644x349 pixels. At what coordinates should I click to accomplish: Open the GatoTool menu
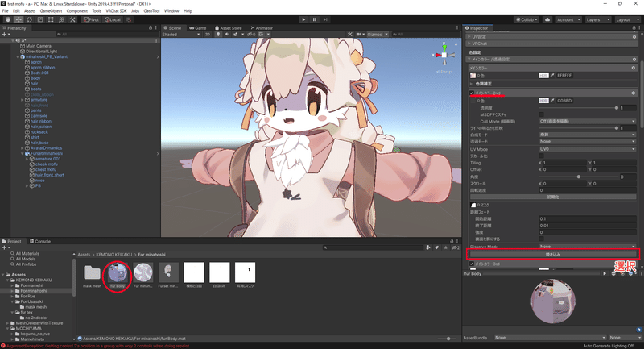pos(151,11)
